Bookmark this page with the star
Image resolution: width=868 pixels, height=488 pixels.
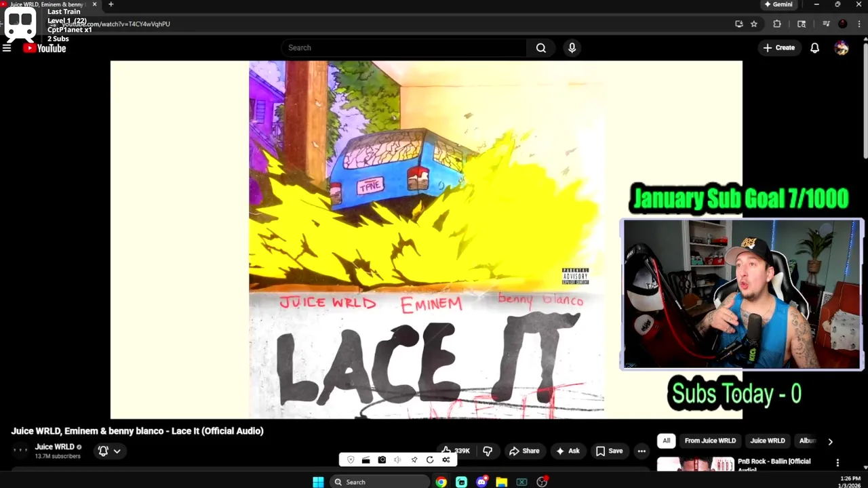click(x=753, y=24)
